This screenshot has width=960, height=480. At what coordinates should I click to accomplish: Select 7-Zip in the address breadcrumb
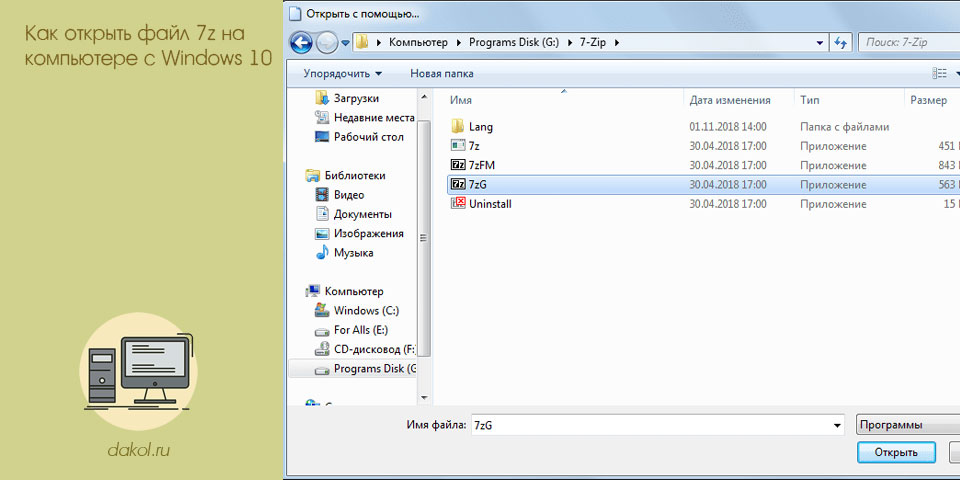593,43
